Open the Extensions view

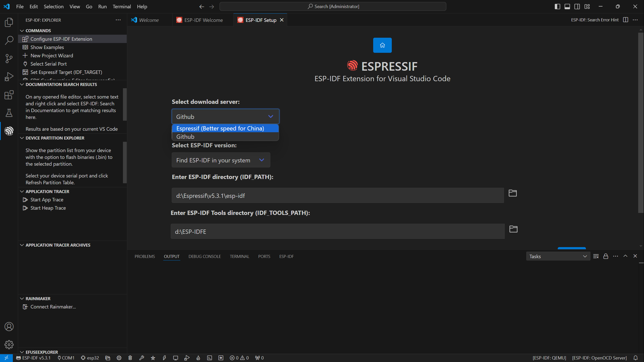[x=9, y=95]
